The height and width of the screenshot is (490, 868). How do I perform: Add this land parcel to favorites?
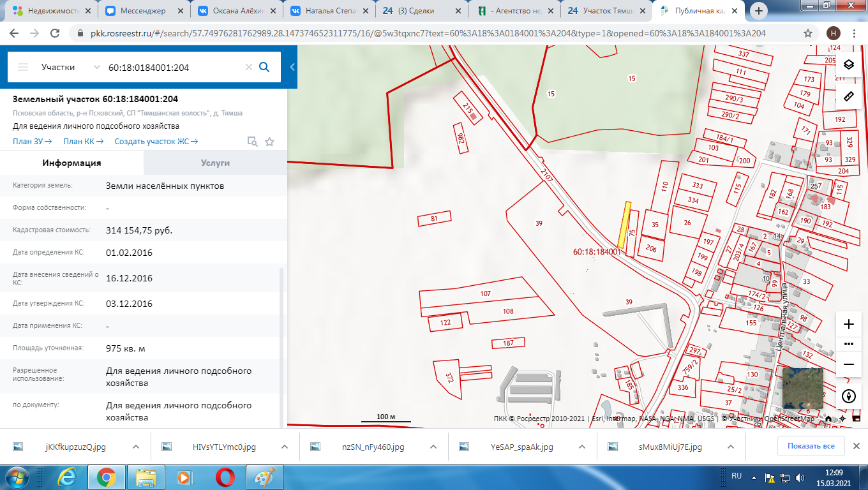pyautogui.click(x=269, y=142)
